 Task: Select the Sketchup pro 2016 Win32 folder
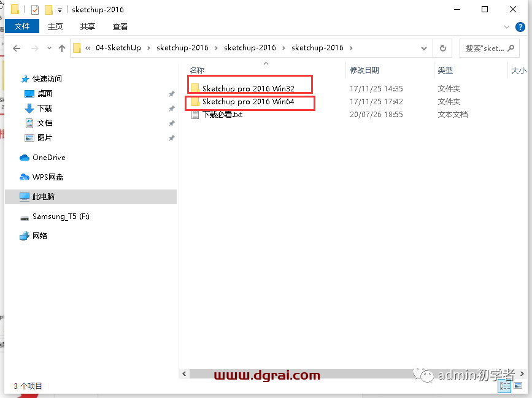[249, 88]
